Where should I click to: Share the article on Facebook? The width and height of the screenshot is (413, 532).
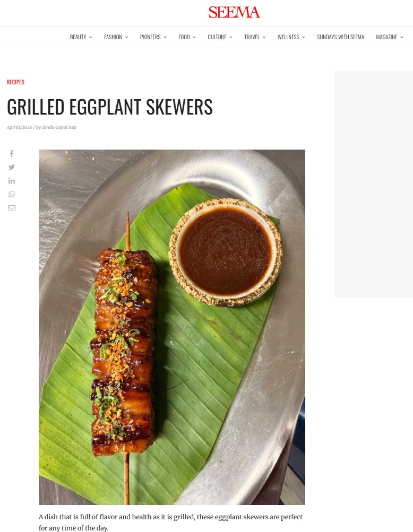click(x=12, y=154)
